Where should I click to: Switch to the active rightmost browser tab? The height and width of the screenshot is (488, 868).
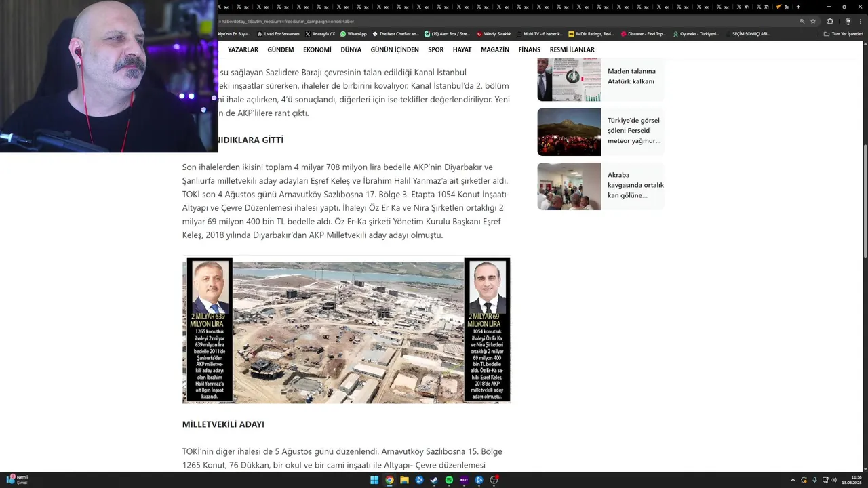[x=782, y=7]
